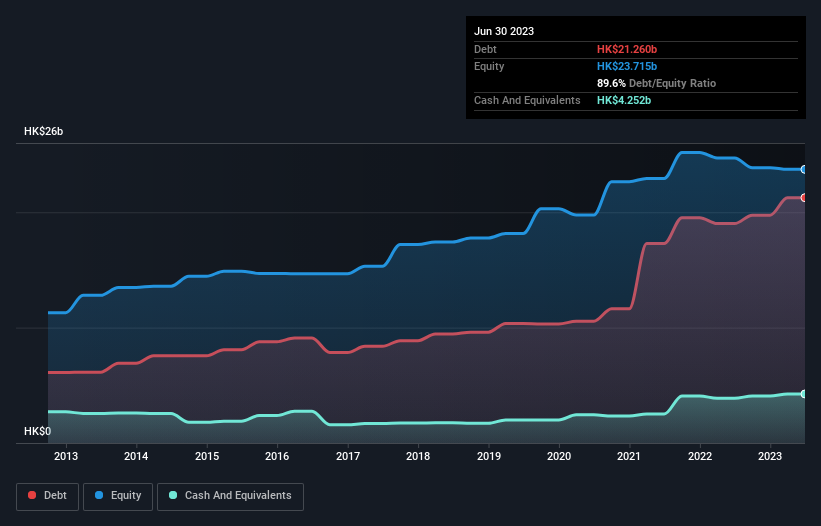The width and height of the screenshot is (821, 526).
Task: Click the 2021 x-axis label
Action: (629, 456)
